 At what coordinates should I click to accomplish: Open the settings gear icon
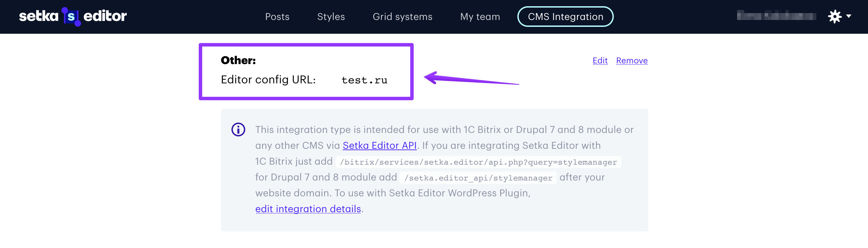(x=835, y=17)
